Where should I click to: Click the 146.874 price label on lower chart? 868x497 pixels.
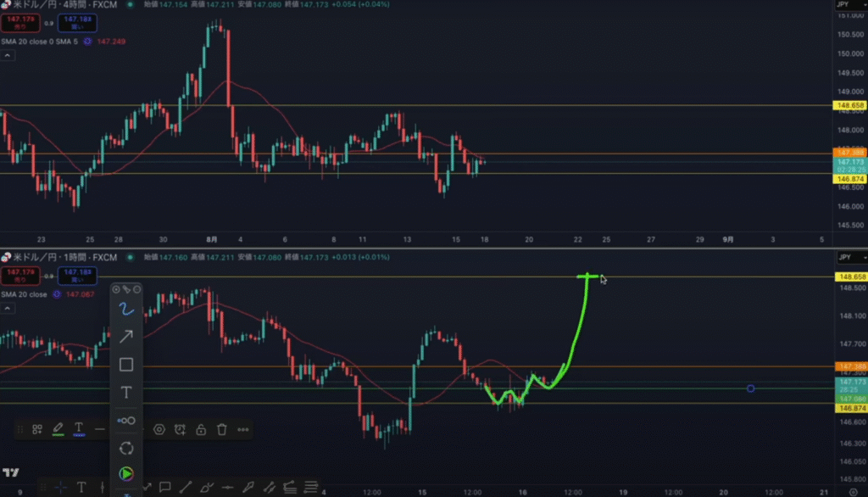coord(851,408)
